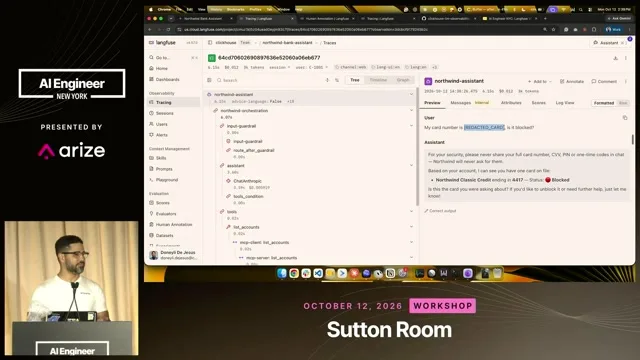Screen dimensions: 640x360
Task: Go to the Traces breadcrumb
Action: click(330, 42)
